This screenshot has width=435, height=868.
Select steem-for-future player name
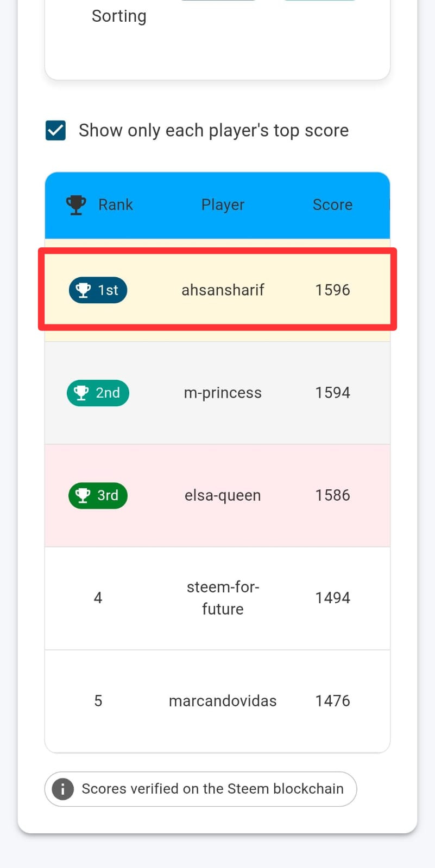click(223, 598)
